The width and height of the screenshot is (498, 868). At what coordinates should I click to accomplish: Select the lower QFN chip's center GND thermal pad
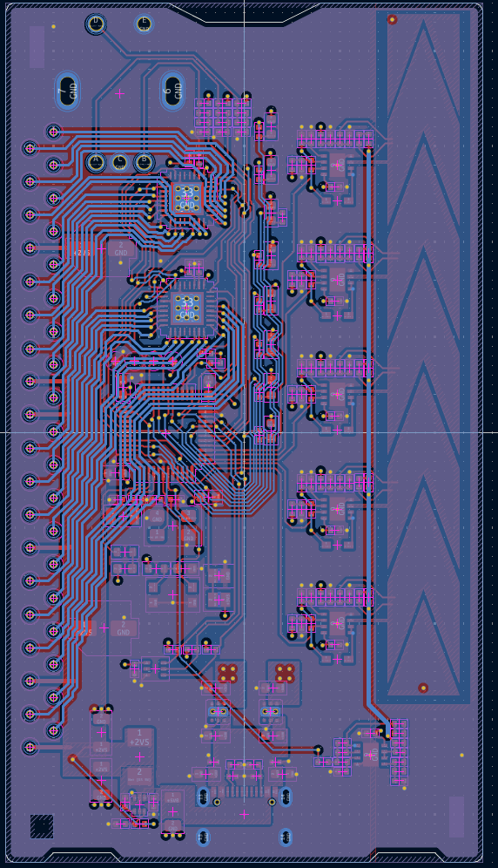pyautogui.click(x=187, y=308)
